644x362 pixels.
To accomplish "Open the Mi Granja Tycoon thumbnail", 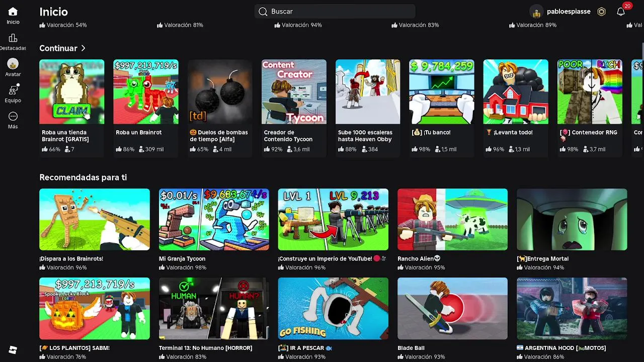I will tap(214, 219).
